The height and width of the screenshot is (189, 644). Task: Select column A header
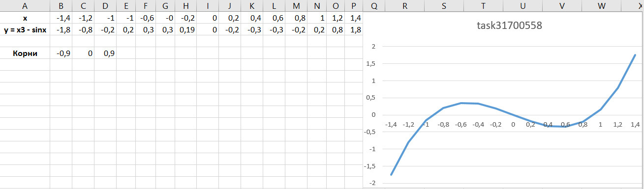pyautogui.click(x=25, y=6)
